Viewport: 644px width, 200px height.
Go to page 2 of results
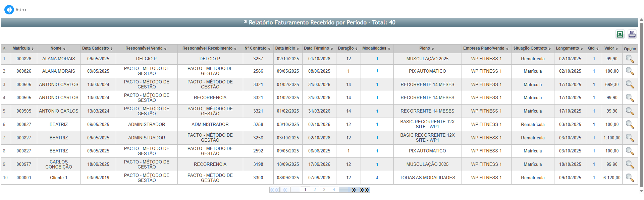[x=315, y=190]
